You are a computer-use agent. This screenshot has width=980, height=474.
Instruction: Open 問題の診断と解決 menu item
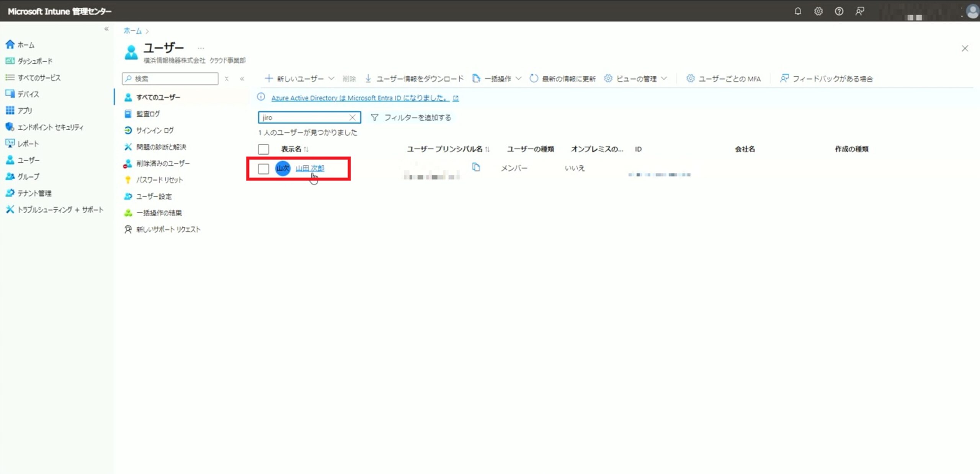tap(161, 147)
